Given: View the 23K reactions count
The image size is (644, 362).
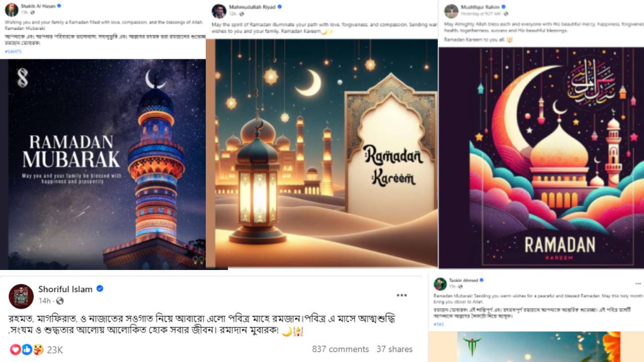Looking at the screenshot, I should (55, 349).
